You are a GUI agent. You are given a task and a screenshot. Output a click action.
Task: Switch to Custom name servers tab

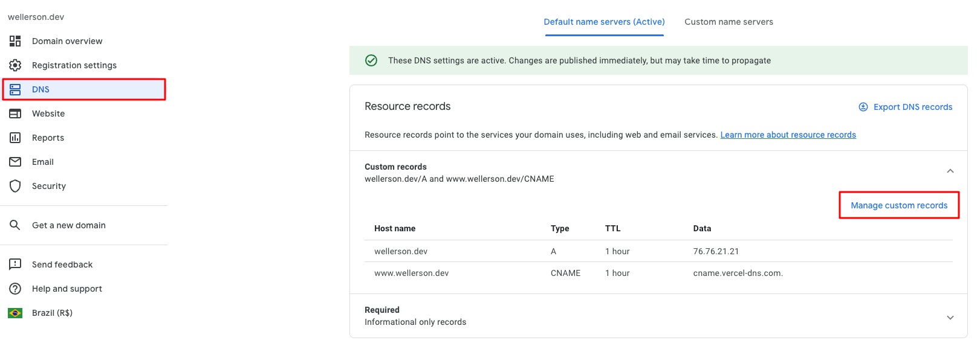[x=729, y=22]
